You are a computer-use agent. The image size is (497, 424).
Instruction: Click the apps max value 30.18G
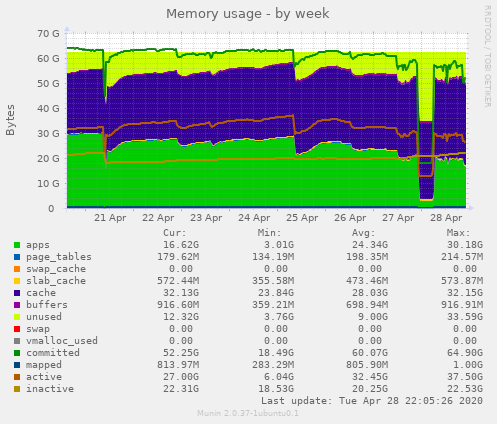[x=465, y=245]
